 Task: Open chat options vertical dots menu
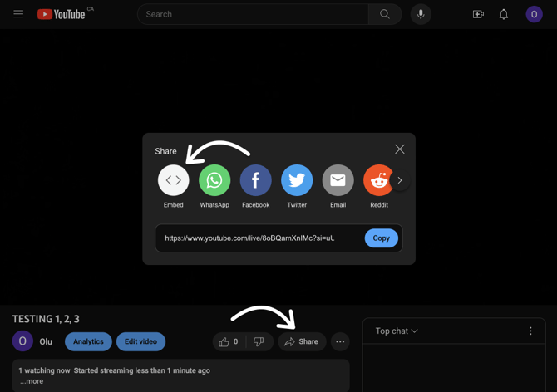[530, 331]
